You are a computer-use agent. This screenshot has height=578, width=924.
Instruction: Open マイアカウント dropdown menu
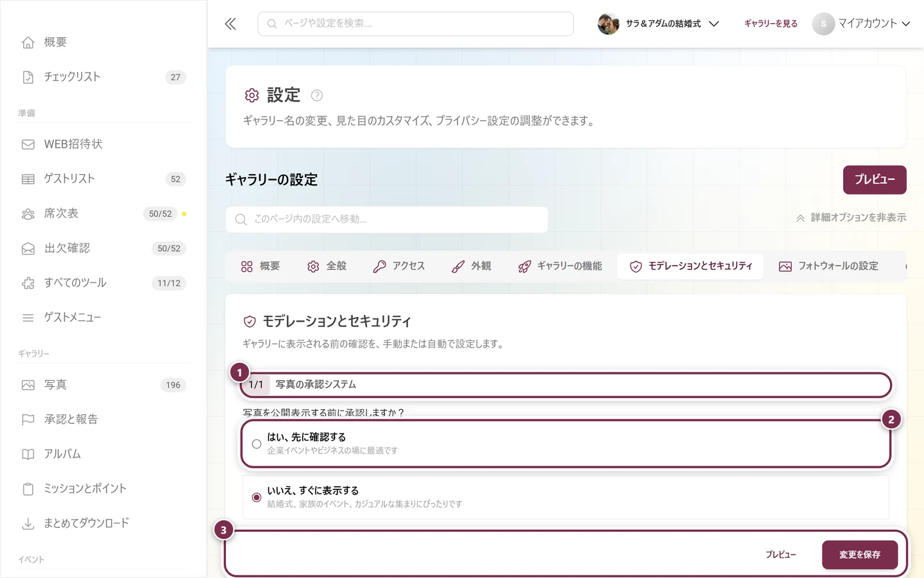[x=861, y=24]
